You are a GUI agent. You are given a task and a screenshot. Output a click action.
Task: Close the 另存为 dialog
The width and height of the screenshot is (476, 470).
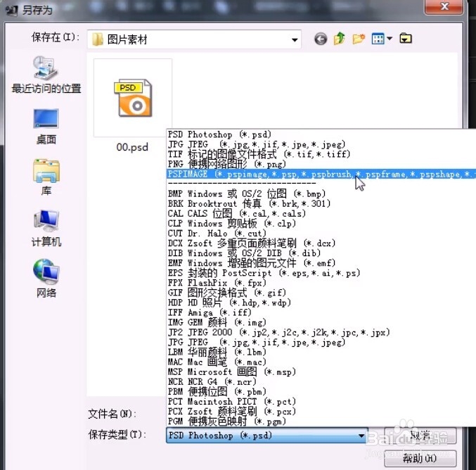pyautogui.click(x=444, y=7)
